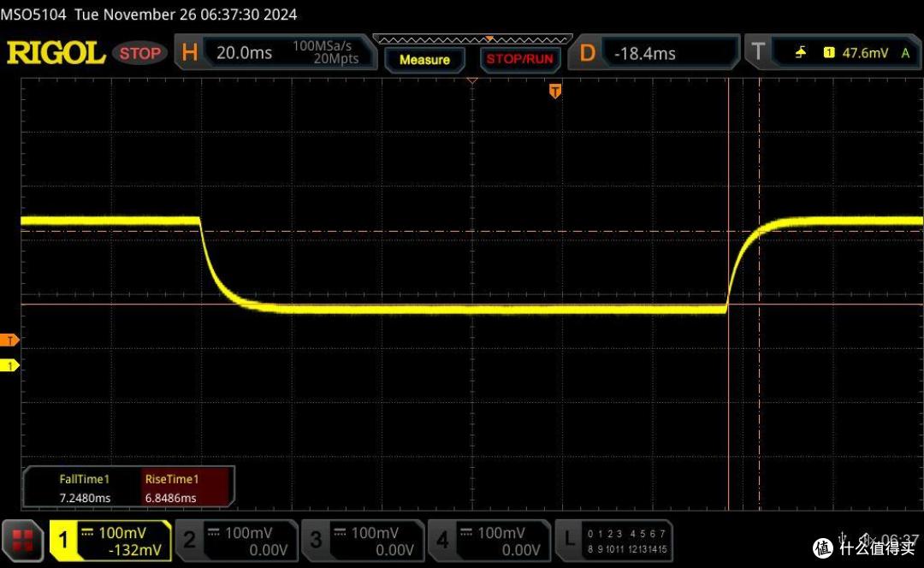The image size is (924, 568).
Task: Click the T trigger label icon
Action: (x=758, y=52)
